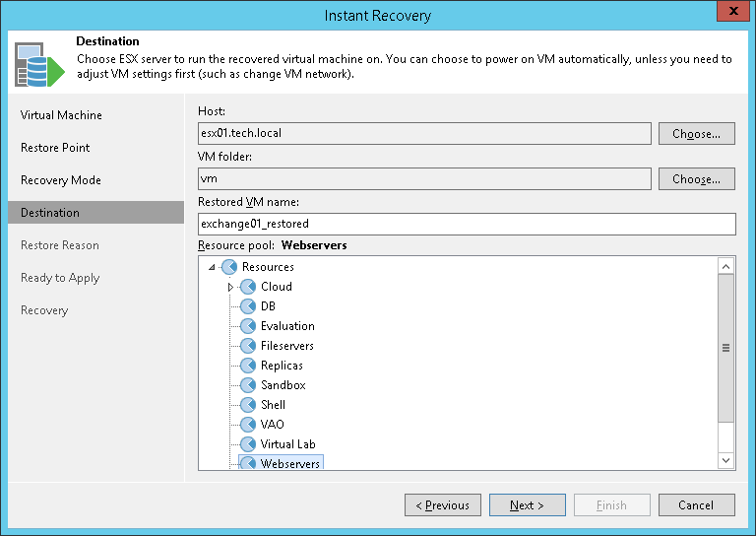
Task: Expand the Cloud resource pool node
Action: click(231, 287)
